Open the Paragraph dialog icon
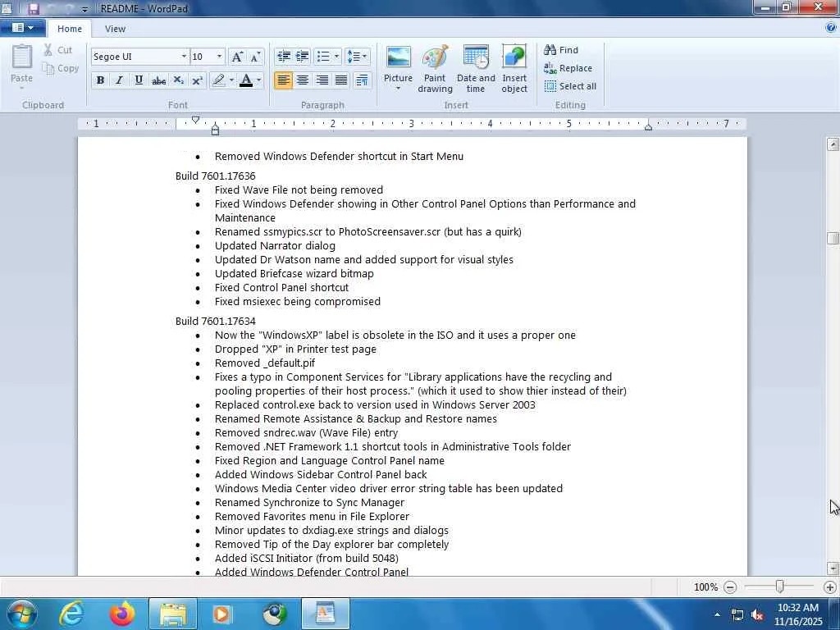Viewport: 840px width, 630px height. (x=362, y=80)
